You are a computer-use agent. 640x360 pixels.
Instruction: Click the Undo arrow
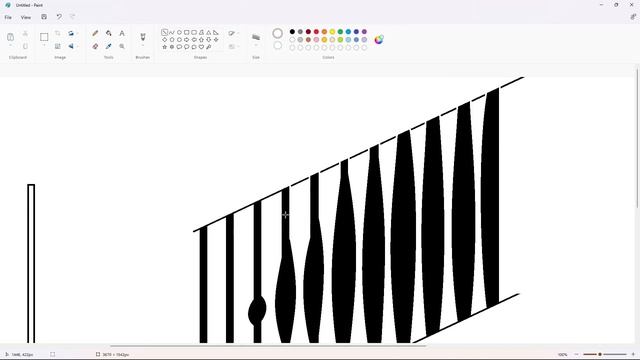click(x=59, y=17)
